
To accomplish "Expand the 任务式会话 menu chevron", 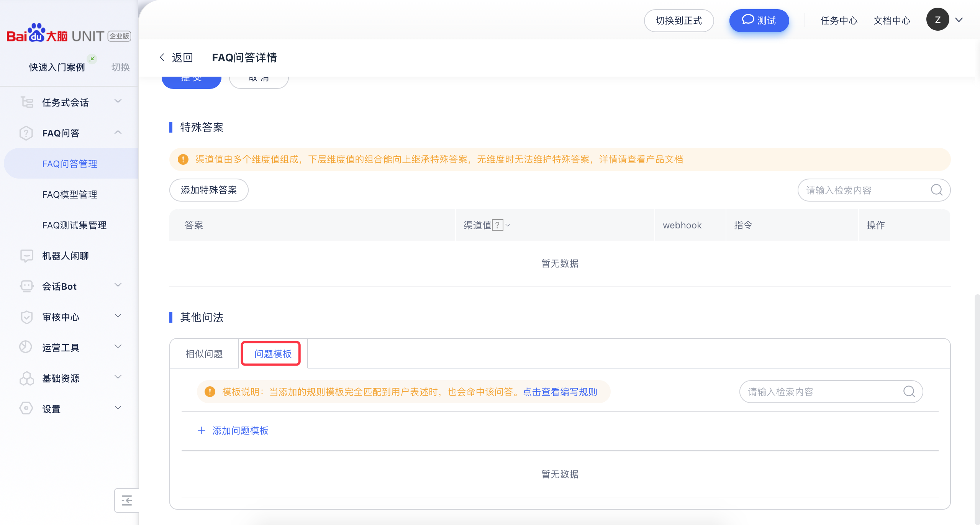I will [x=118, y=102].
